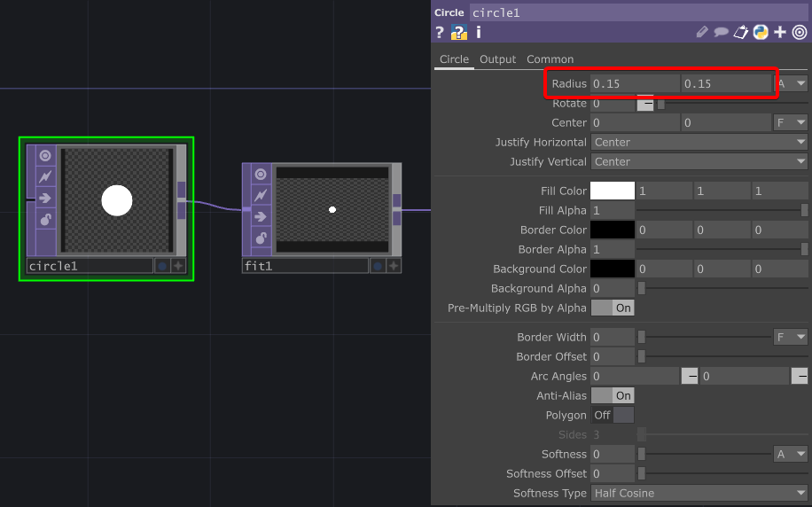The height and width of the screenshot is (507, 812).
Task: Click the Softness Offset value field
Action: 613,474
